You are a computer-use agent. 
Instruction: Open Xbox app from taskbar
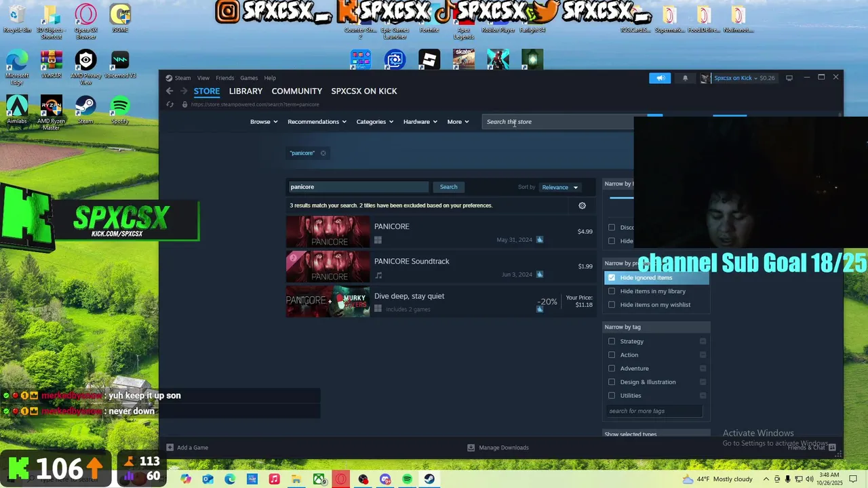(x=319, y=479)
